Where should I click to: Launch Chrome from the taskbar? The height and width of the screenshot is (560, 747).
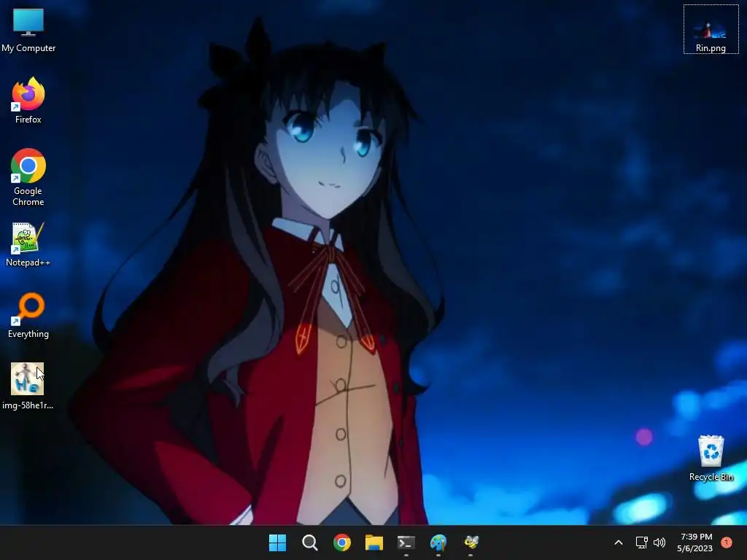coord(342,542)
